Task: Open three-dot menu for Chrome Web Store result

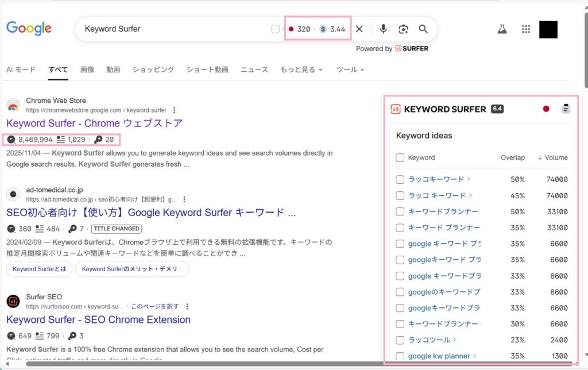Action: point(175,110)
